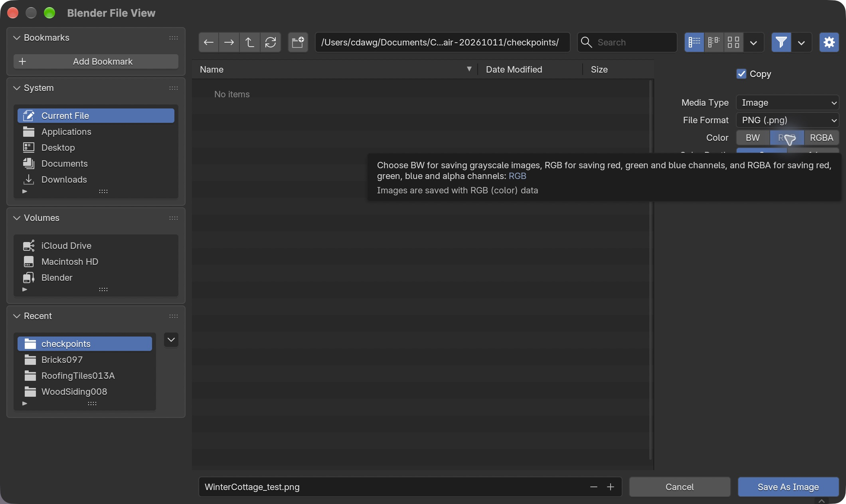Screen dimensions: 846x504
Task: Sort files by Size column
Action: pyautogui.click(x=618, y=69)
